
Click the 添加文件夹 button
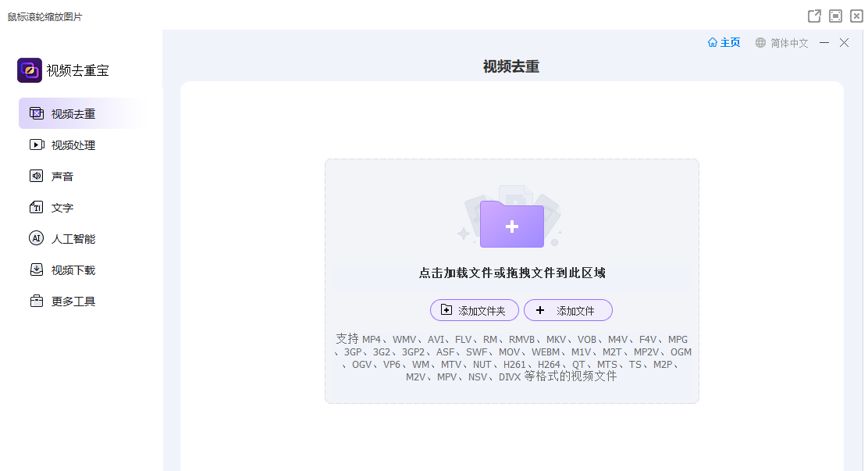tap(474, 311)
